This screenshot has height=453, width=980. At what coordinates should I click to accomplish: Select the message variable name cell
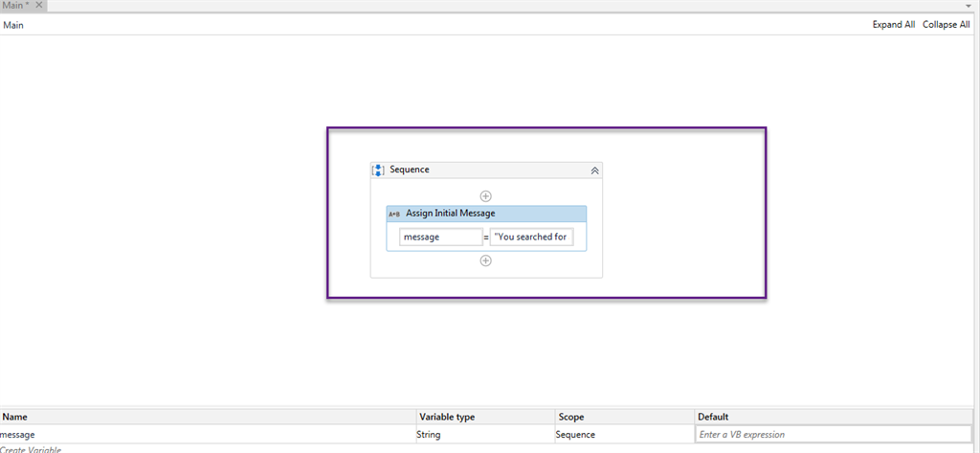click(208, 434)
